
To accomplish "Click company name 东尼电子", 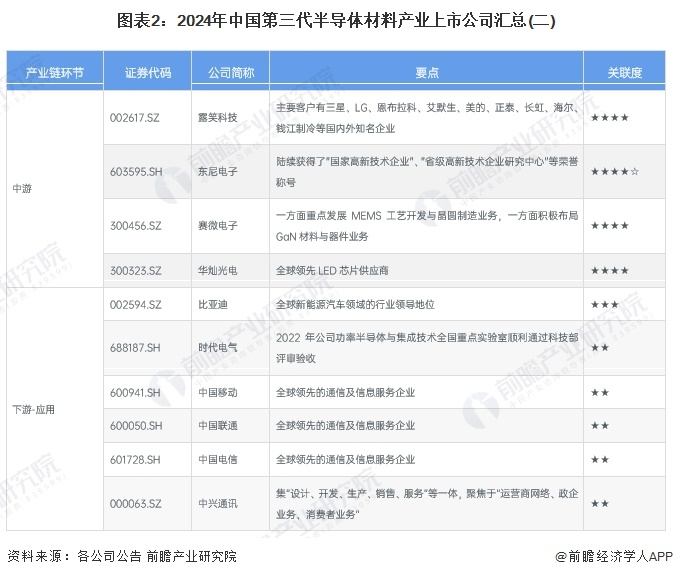I will [218, 172].
